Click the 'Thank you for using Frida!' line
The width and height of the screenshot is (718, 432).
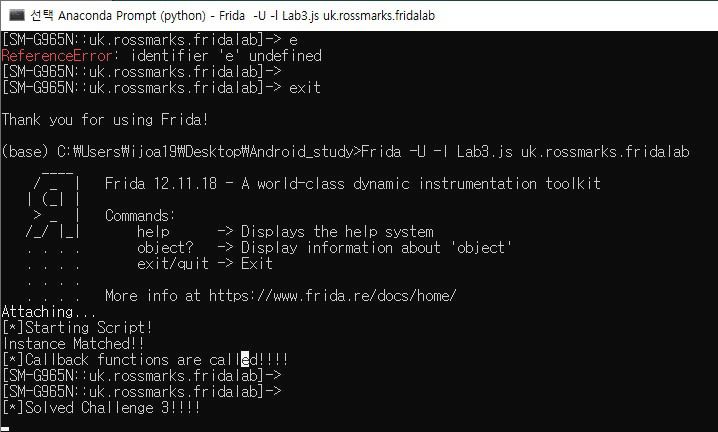(105, 120)
